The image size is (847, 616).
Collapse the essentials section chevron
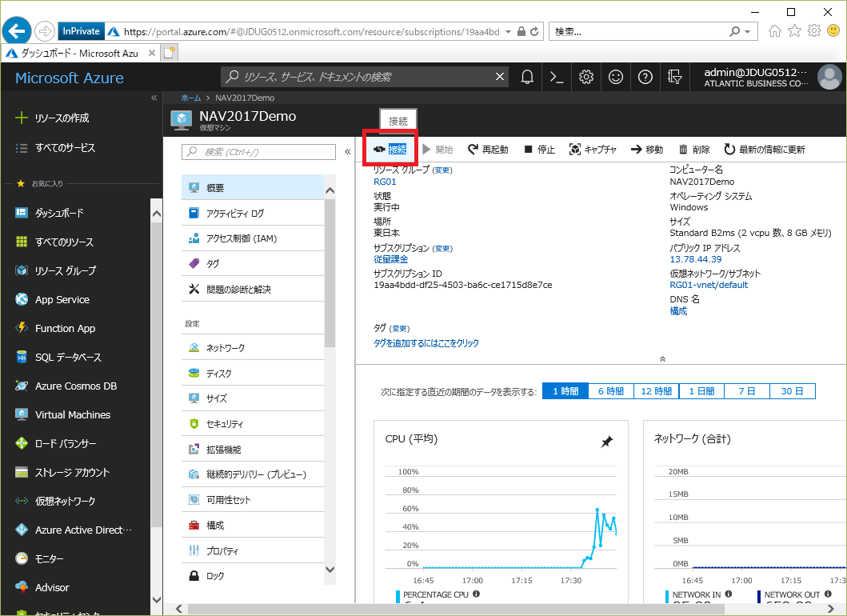[x=662, y=358]
